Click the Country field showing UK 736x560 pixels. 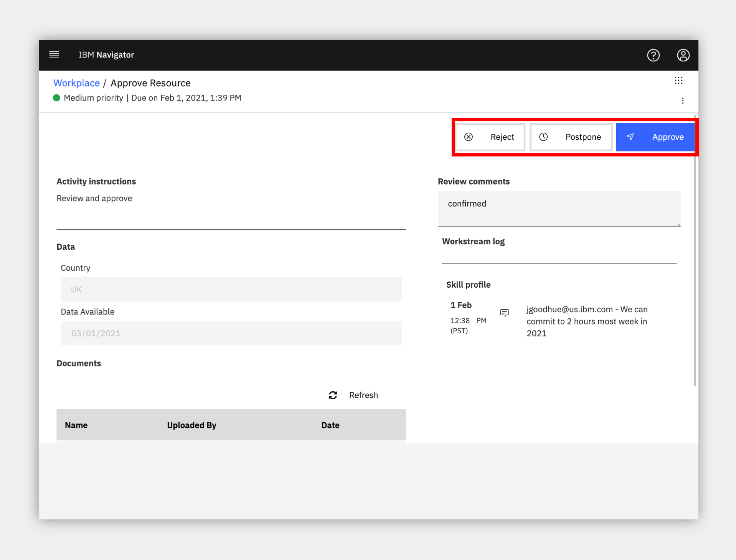[231, 290]
